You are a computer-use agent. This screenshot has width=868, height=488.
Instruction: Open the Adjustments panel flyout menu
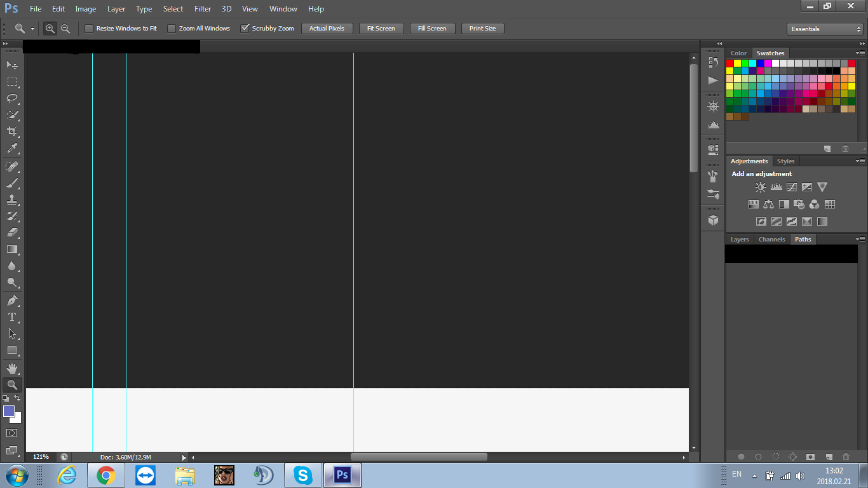click(x=860, y=161)
